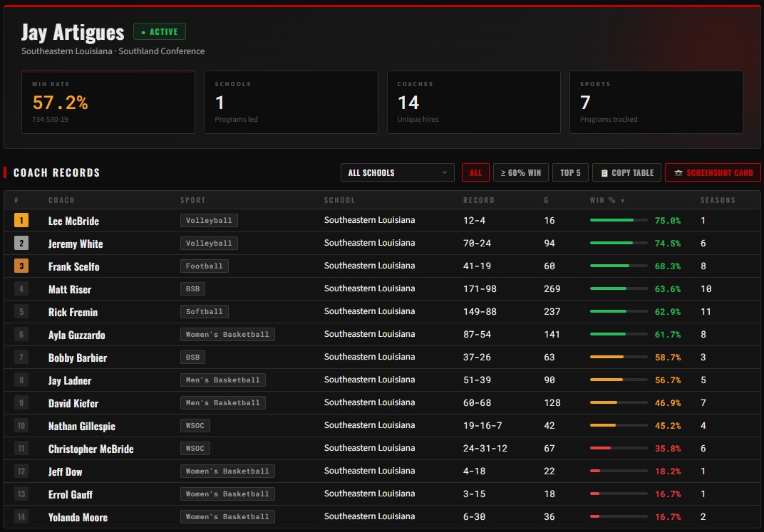The width and height of the screenshot is (764, 532).
Task: Click the rank 13 badge for Errol Gauff
Action: click(21, 494)
